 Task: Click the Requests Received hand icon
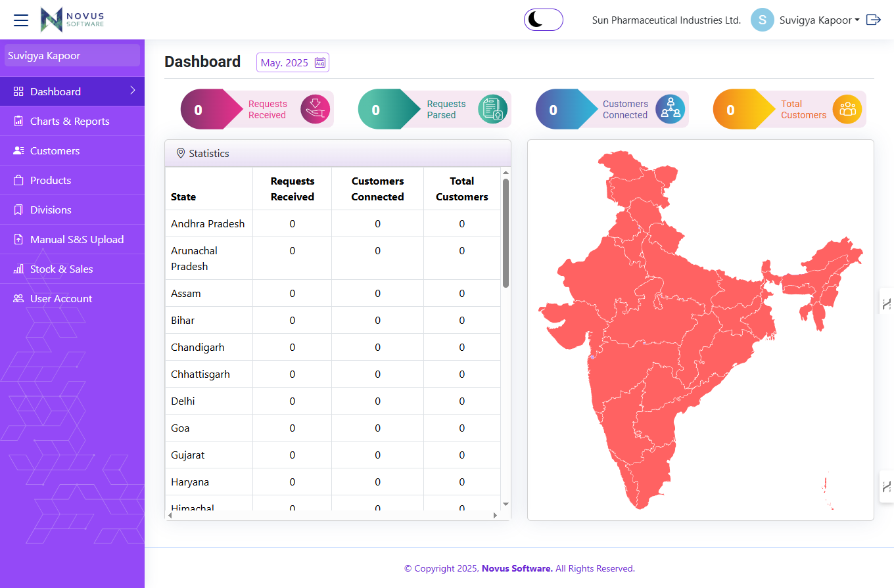315,109
